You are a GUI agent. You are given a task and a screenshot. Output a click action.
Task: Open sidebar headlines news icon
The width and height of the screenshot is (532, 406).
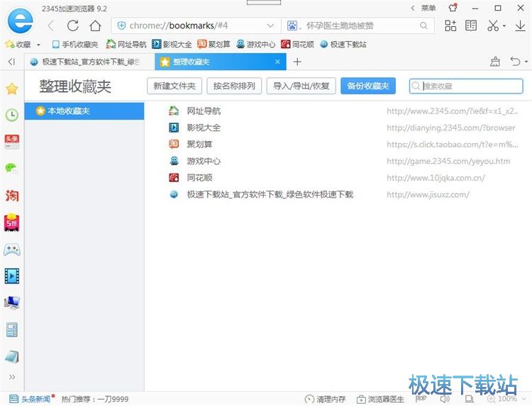pos(12,141)
